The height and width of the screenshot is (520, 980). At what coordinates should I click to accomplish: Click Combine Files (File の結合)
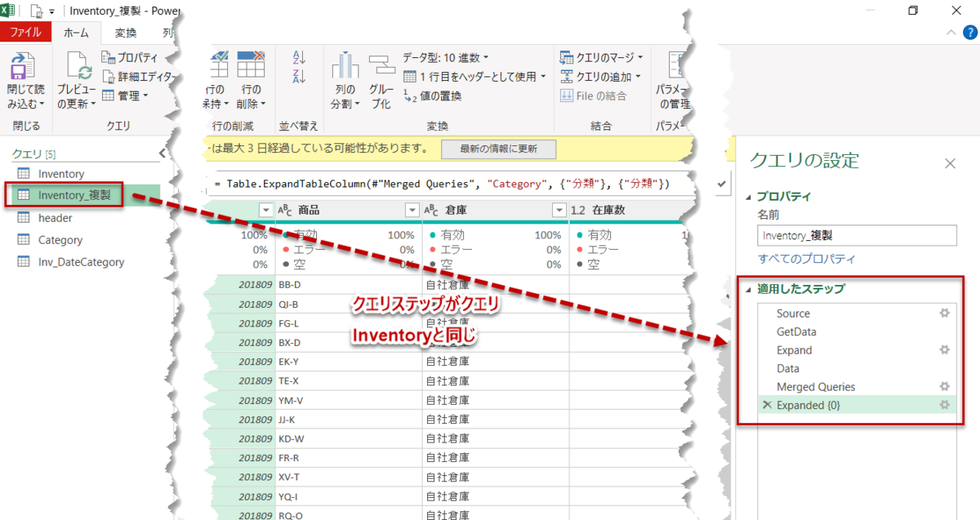594,96
